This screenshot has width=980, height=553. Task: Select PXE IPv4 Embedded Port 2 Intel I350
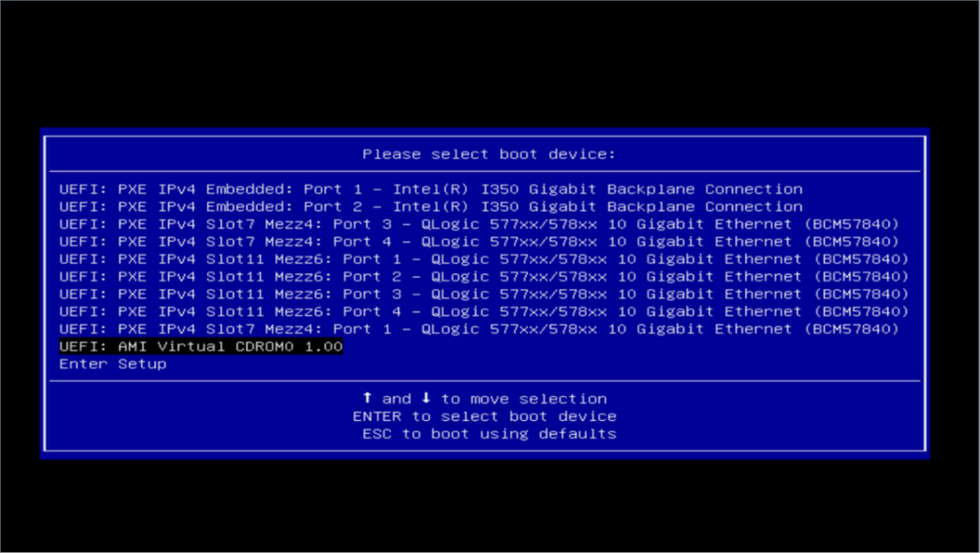pos(430,207)
